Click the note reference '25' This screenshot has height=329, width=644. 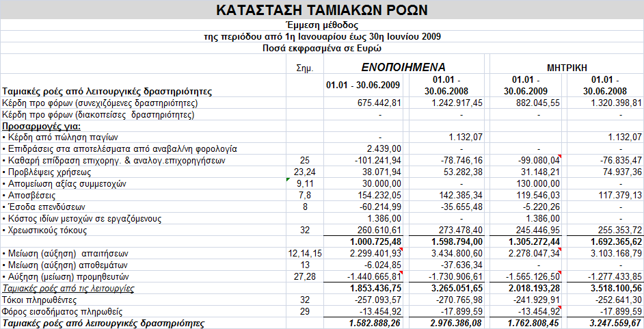pos(305,161)
